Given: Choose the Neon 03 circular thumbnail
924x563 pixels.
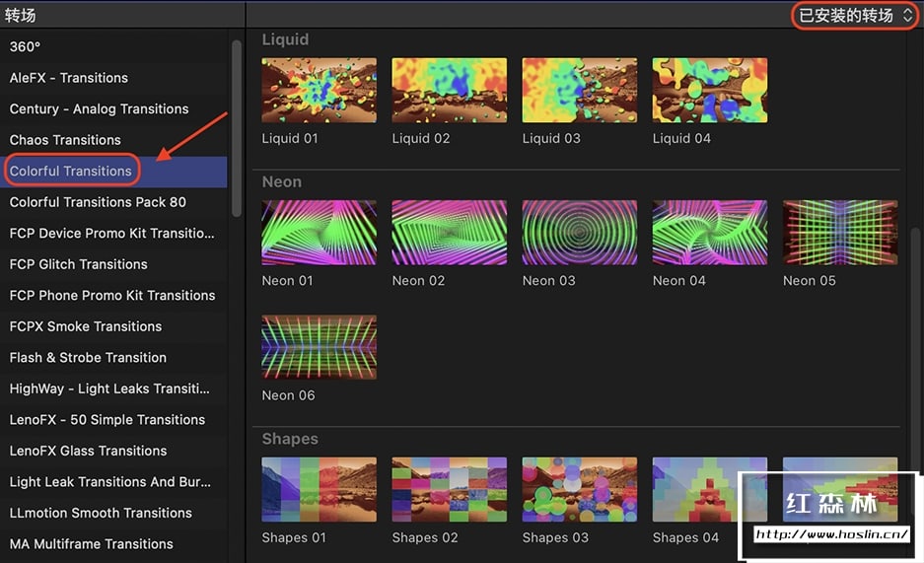Looking at the screenshot, I should click(x=579, y=233).
